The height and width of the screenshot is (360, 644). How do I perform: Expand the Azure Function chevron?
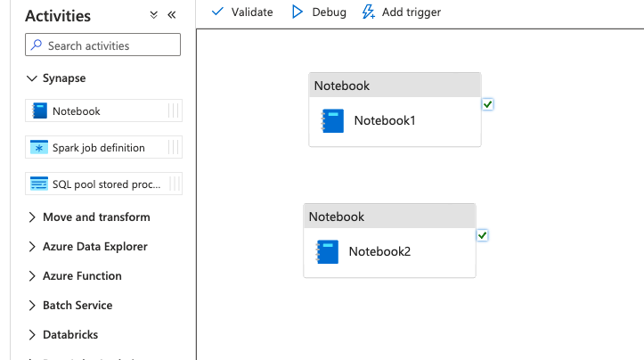32,276
